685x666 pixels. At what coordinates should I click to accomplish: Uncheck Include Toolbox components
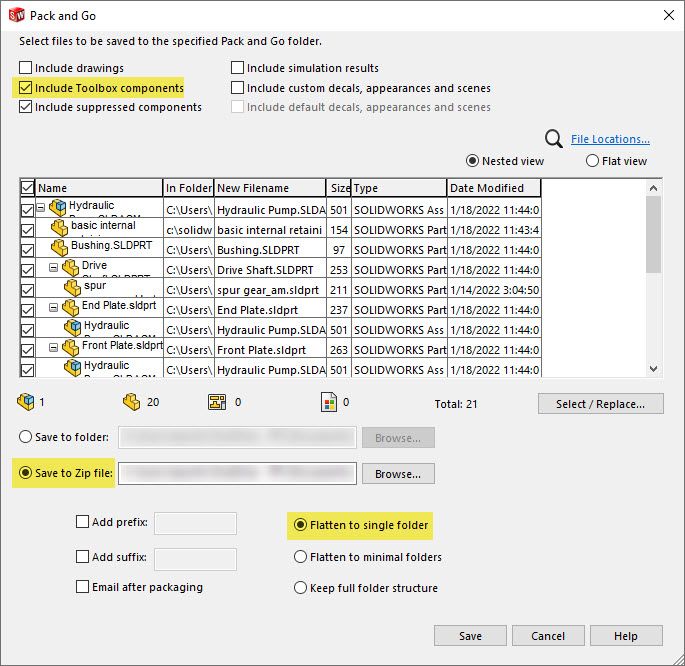[25, 88]
